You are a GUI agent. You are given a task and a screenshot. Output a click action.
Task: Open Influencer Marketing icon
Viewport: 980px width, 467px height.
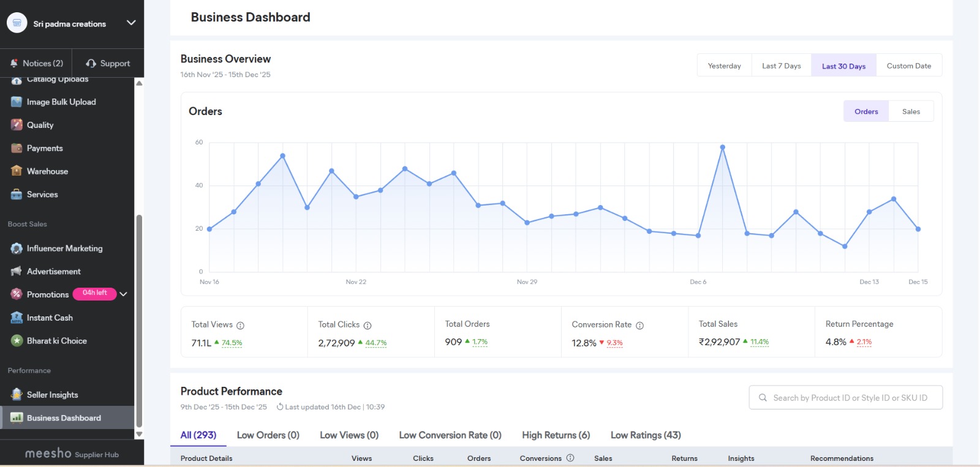pyautogui.click(x=17, y=248)
